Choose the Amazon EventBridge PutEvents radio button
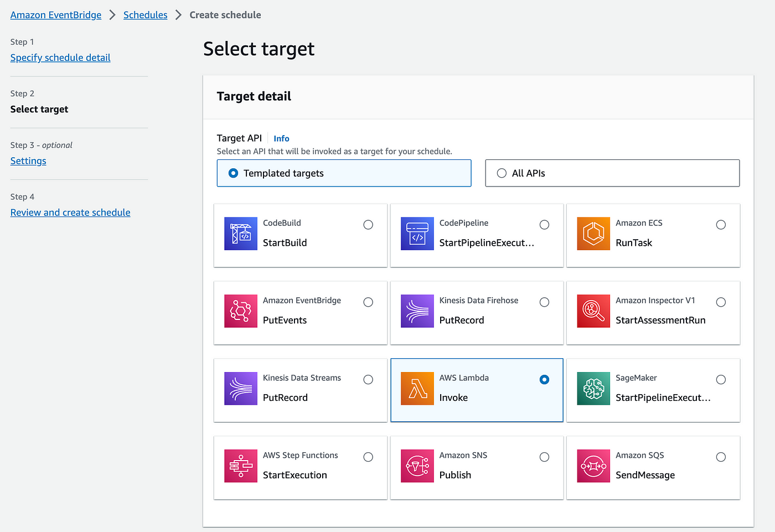The width and height of the screenshot is (775, 532). [x=368, y=302]
